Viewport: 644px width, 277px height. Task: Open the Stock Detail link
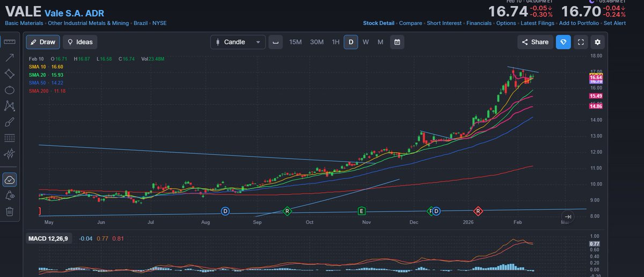379,23
